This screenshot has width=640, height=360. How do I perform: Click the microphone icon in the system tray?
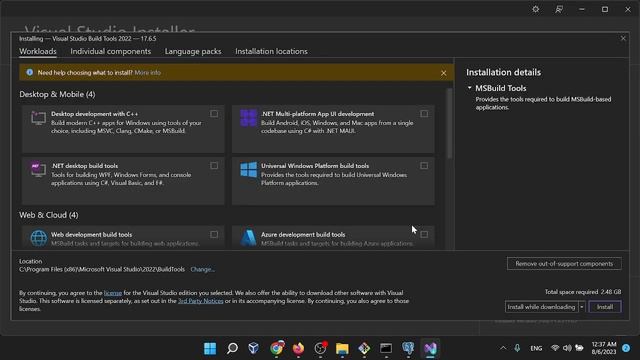(x=517, y=348)
